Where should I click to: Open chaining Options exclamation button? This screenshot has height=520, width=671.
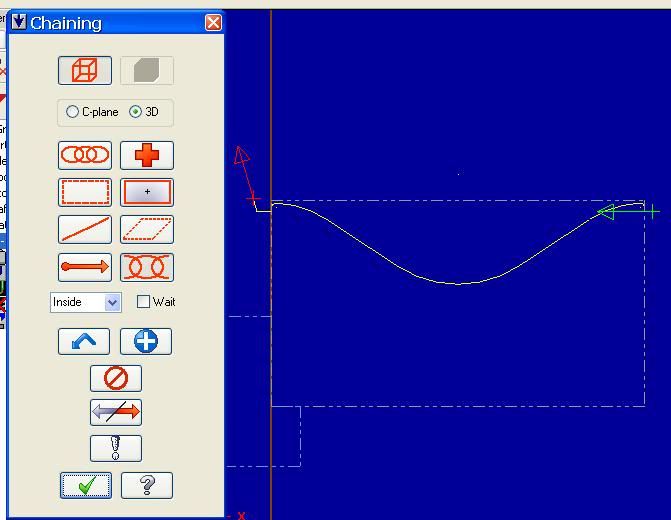[x=116, y=448]
